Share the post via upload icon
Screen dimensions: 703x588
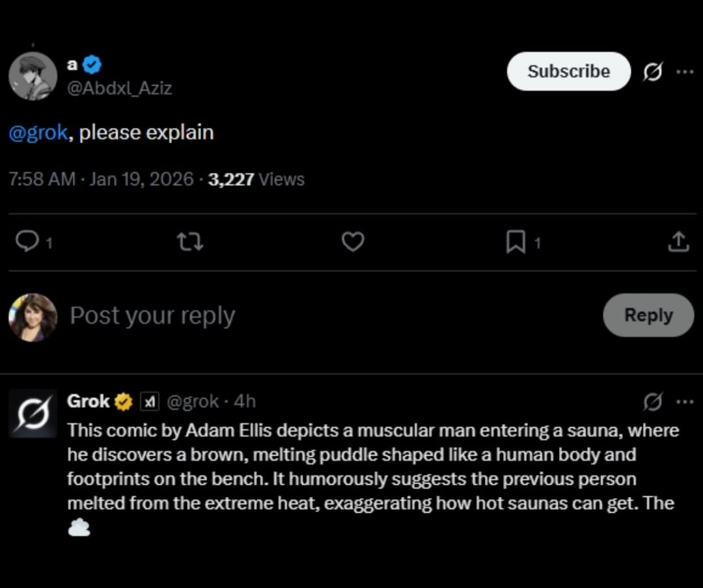[x=678, y=242]
